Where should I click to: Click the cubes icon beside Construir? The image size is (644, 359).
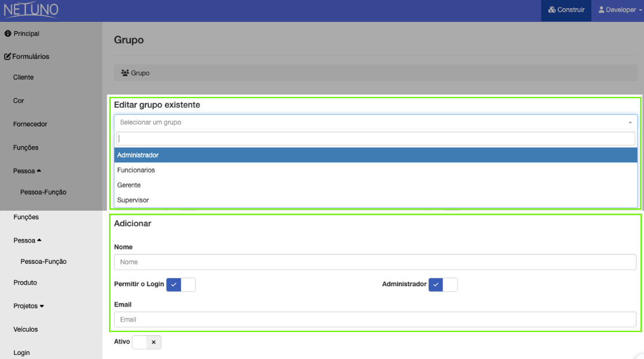point(552,10)
